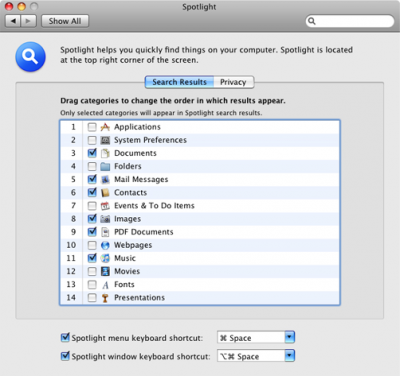Select the Presentations row label

coord(139,297)
